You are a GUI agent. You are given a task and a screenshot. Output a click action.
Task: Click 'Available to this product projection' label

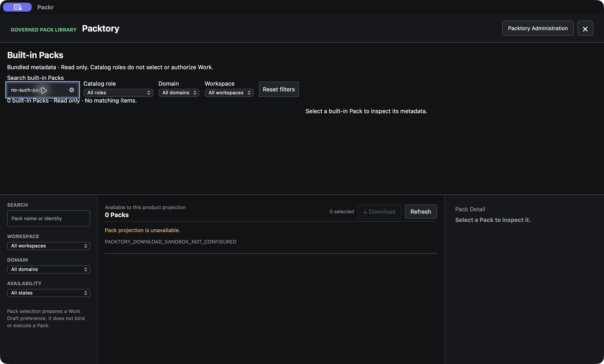coord(145,208)
